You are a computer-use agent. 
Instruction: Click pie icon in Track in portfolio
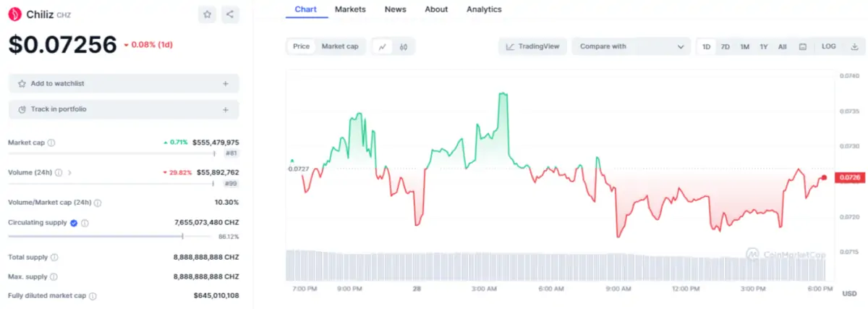tap(22, 109)
